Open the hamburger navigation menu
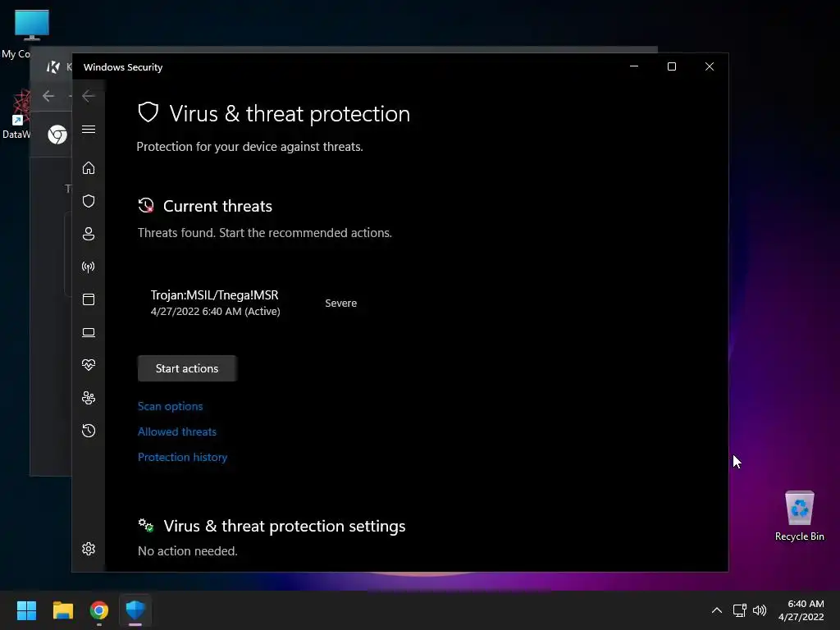840x630 pixels. [89, 130]
